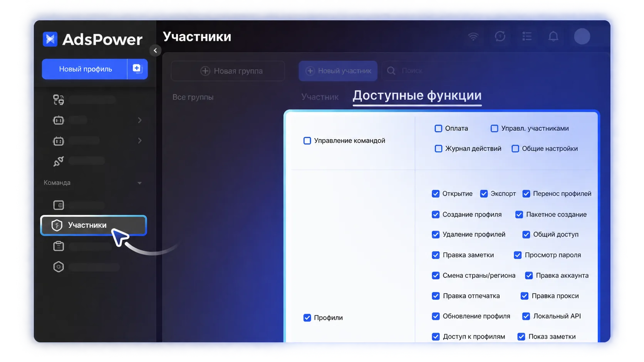
Task: Enable Общие настройки checkbox
Action: (515, 148)
